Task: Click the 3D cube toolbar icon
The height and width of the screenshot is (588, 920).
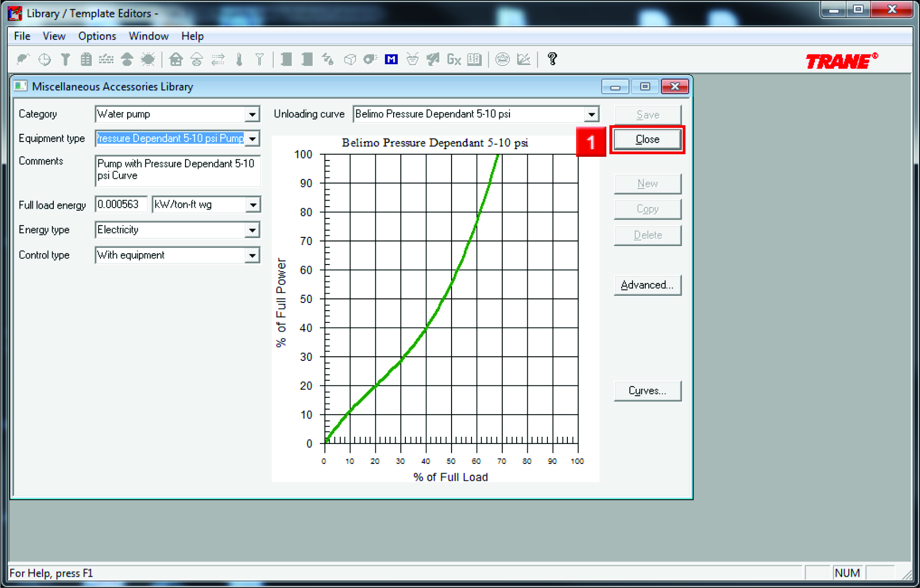Action: click(350, 59)
